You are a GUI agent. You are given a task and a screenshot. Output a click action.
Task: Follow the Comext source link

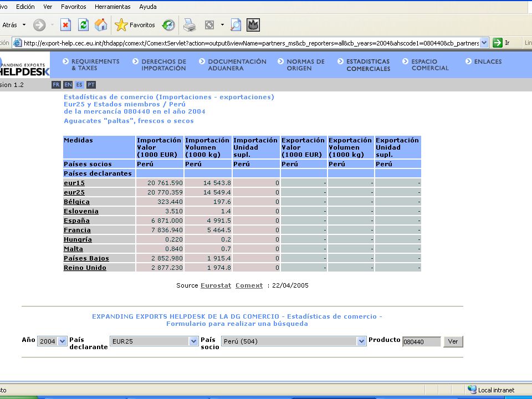point(249,285)
